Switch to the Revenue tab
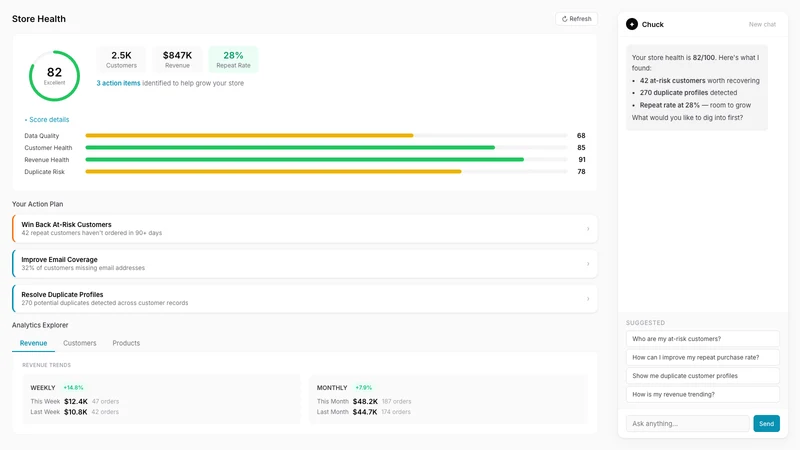Screen dimensions: 800x450 coord(33,343)
